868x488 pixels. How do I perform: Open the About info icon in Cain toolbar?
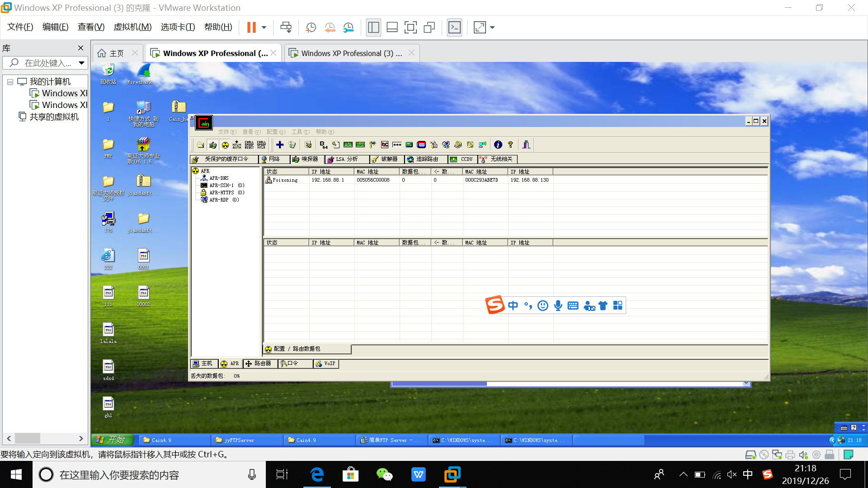[x=498, y=145]
